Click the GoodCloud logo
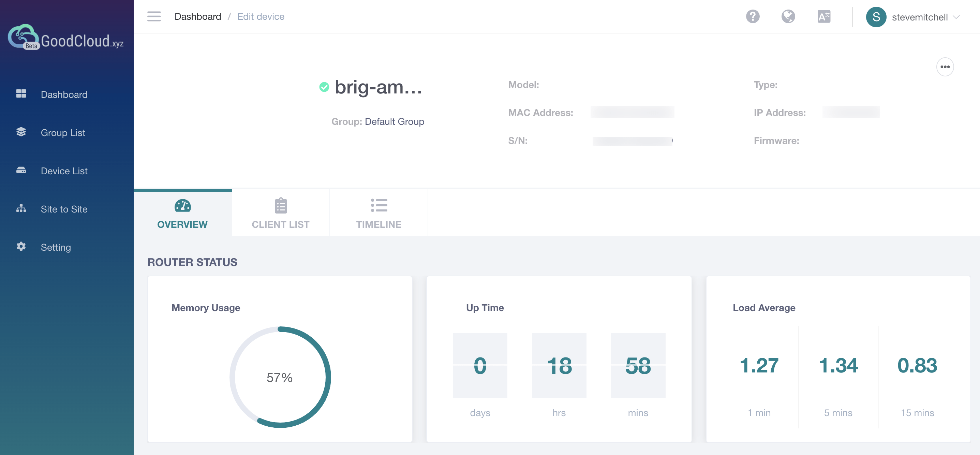Image resolution: width=980 pixels, height=455 pixels. pyautogui.click(x=65, y=38)
